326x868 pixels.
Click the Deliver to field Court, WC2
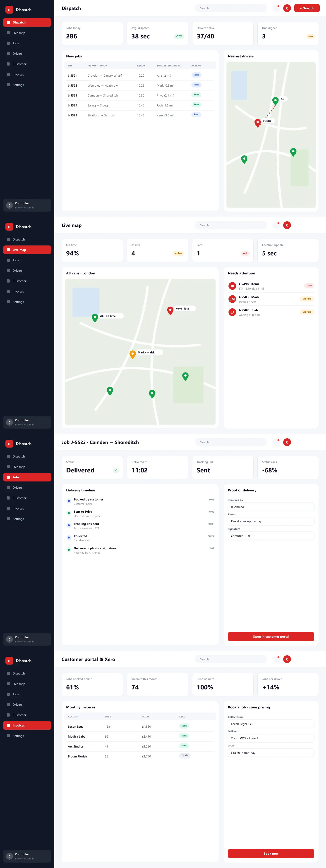coord(271,738)
